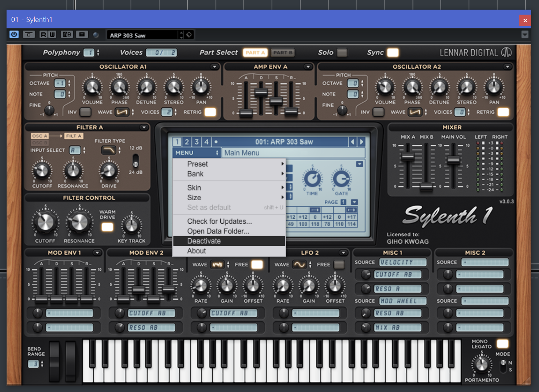Toggle LFO 1 FREE switch
The width and height of the screenshot is (539, 392).
click(x=257, y=265)
